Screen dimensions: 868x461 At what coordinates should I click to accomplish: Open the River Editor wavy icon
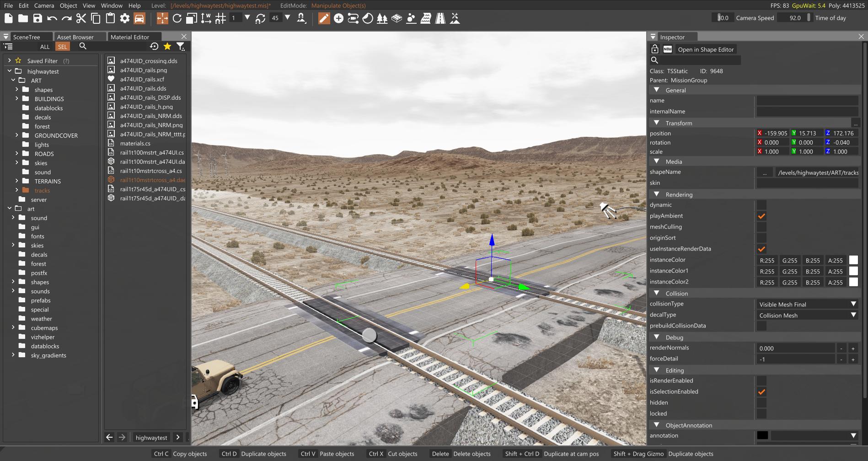pyautogui.click(x=426, y=18)
